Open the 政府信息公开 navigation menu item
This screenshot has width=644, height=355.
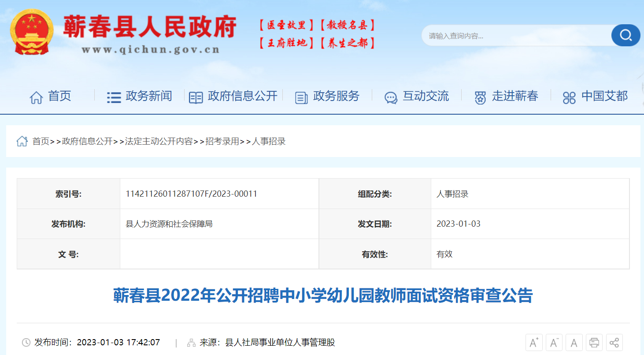click(243, 96)
